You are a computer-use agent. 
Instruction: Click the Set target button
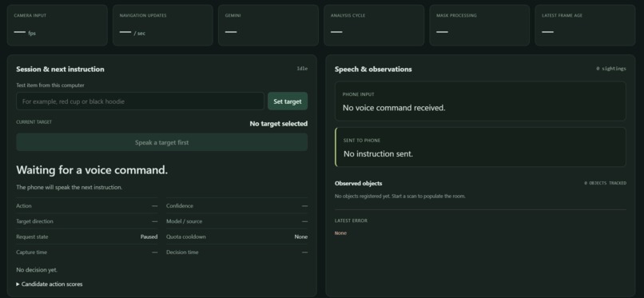(288, 101)
